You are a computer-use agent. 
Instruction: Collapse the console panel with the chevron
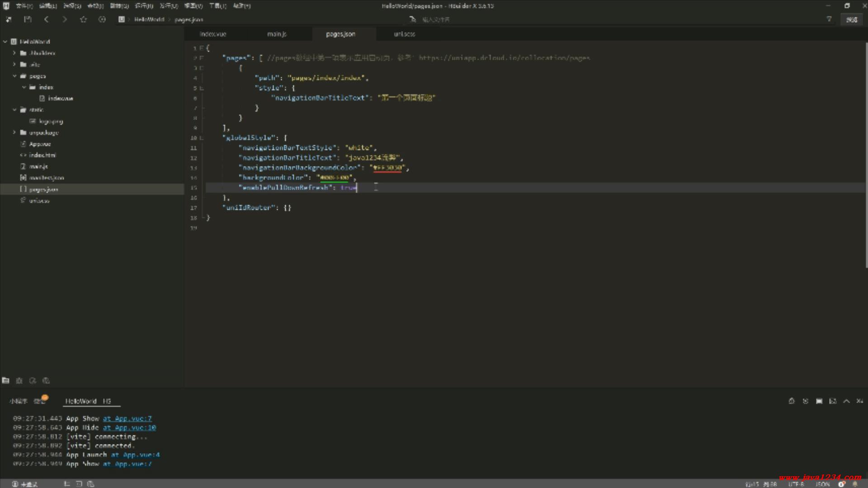(846, 401)
